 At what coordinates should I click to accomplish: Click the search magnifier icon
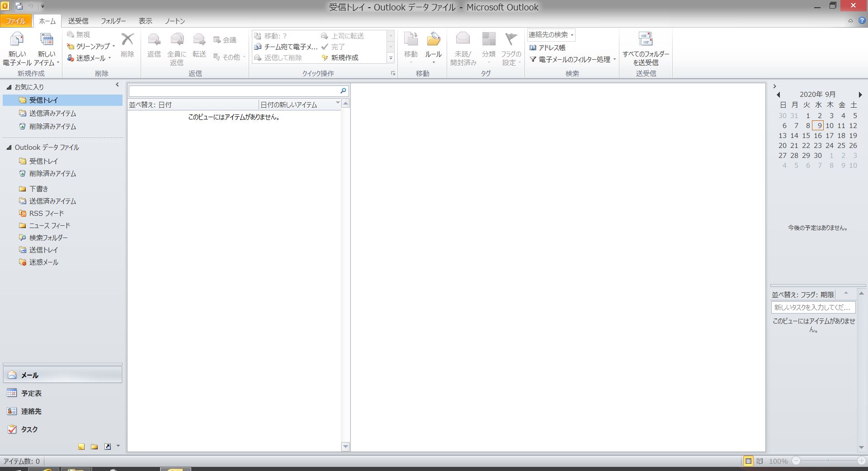[x=344, y=91]
